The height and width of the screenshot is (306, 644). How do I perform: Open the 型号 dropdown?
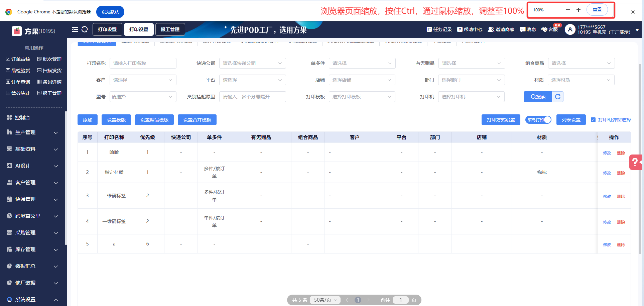click(x=143, y=97)
